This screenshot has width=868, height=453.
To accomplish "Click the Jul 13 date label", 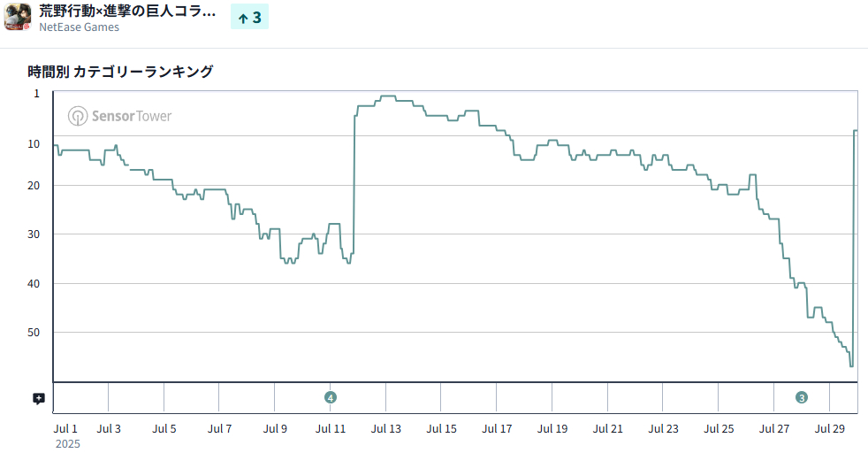I will tap(386, 429).
